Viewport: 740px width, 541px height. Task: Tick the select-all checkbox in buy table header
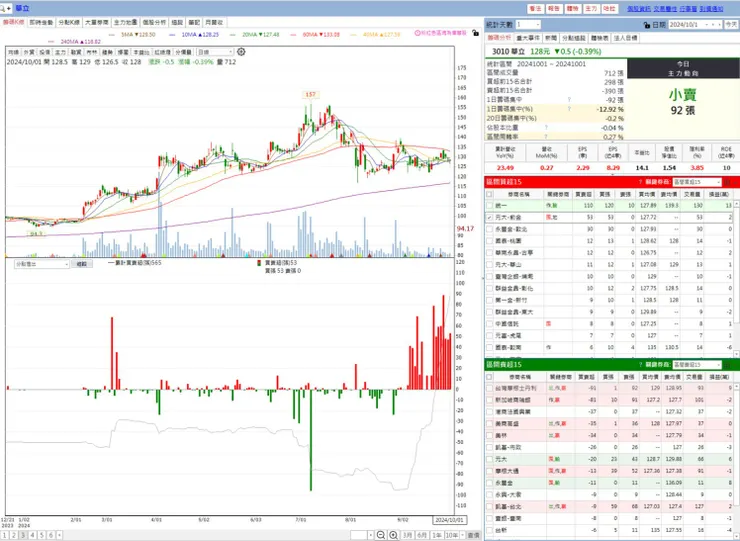489,194
